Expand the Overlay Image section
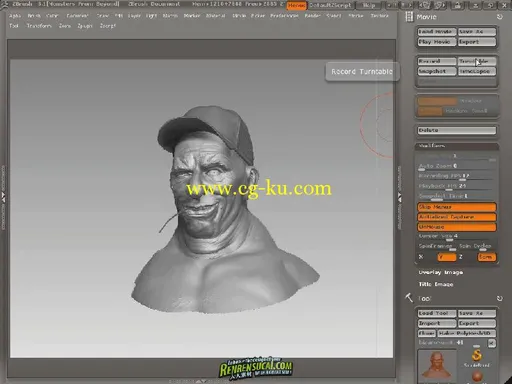 (441, 273)
